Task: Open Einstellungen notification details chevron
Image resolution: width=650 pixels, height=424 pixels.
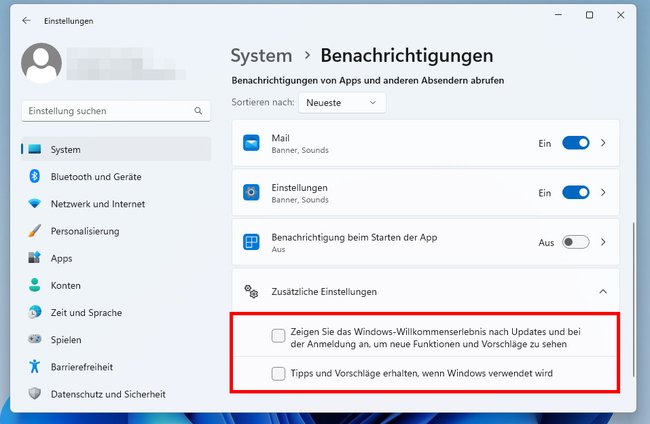Action: [x=603, y=192]
